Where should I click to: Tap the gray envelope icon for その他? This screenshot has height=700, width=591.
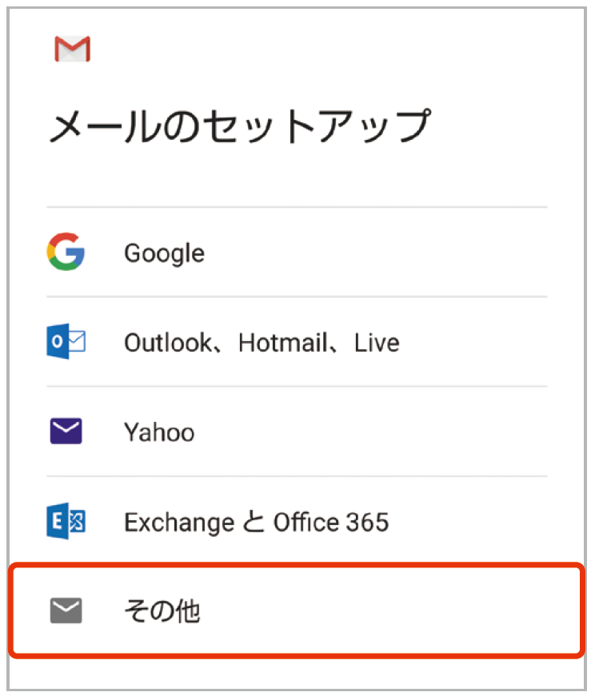(x=66, y=611)
